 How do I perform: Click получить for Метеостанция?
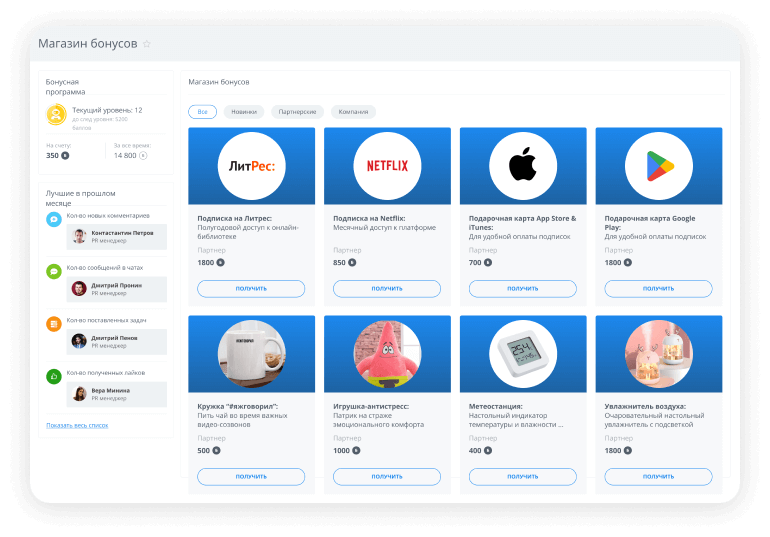point(522,477)
